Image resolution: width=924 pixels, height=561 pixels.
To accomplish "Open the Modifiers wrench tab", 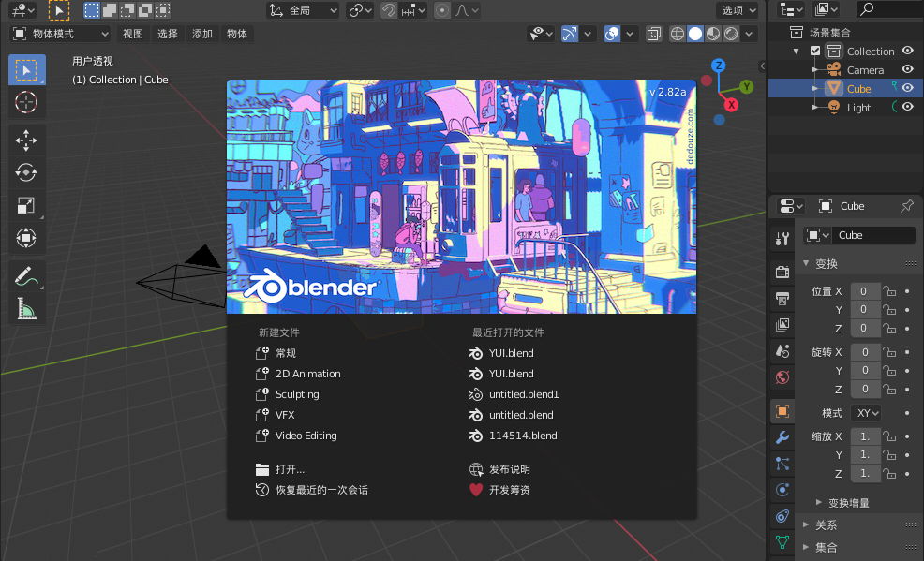I will click(x=782, y=437).
